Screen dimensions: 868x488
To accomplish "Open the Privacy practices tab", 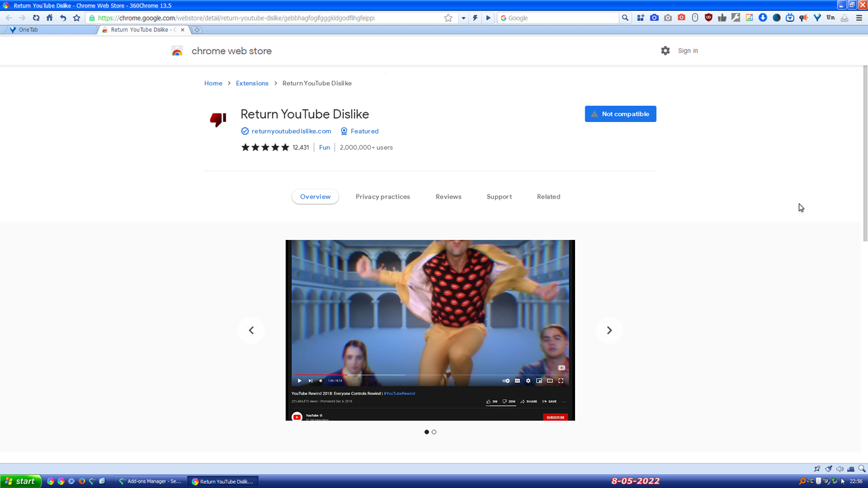I will [382, 197].
